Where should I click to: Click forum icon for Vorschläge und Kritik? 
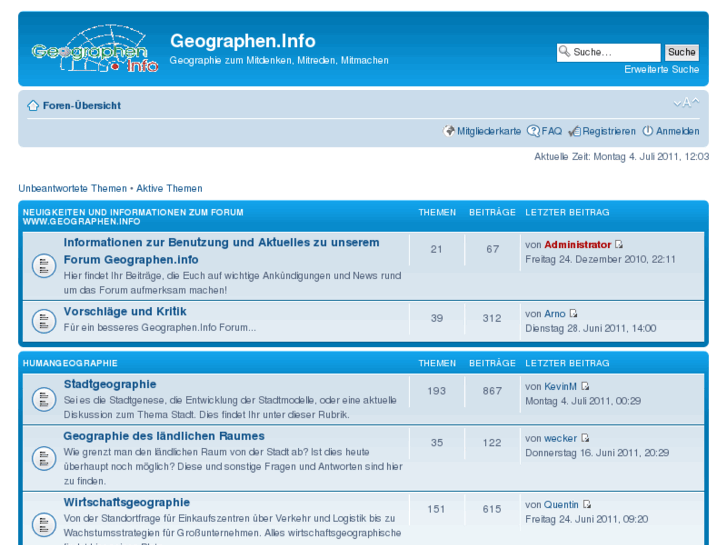pos(44,321)
